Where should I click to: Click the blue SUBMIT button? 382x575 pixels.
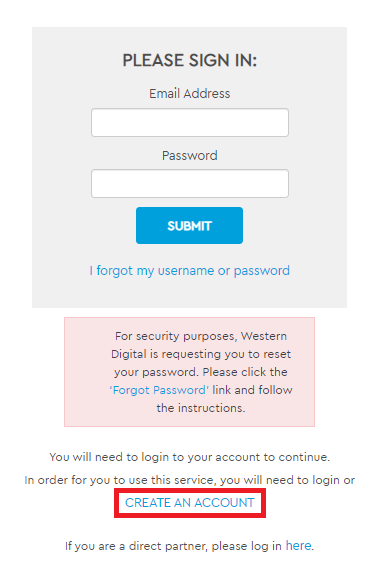[189, 226]
